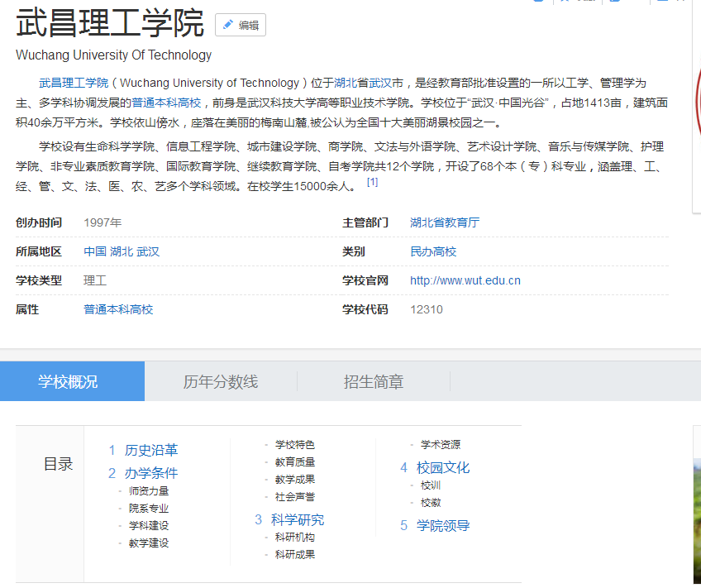Click the 目录 contents label
The height and width of the screenshot is (588, 701).
click(58, 464)
